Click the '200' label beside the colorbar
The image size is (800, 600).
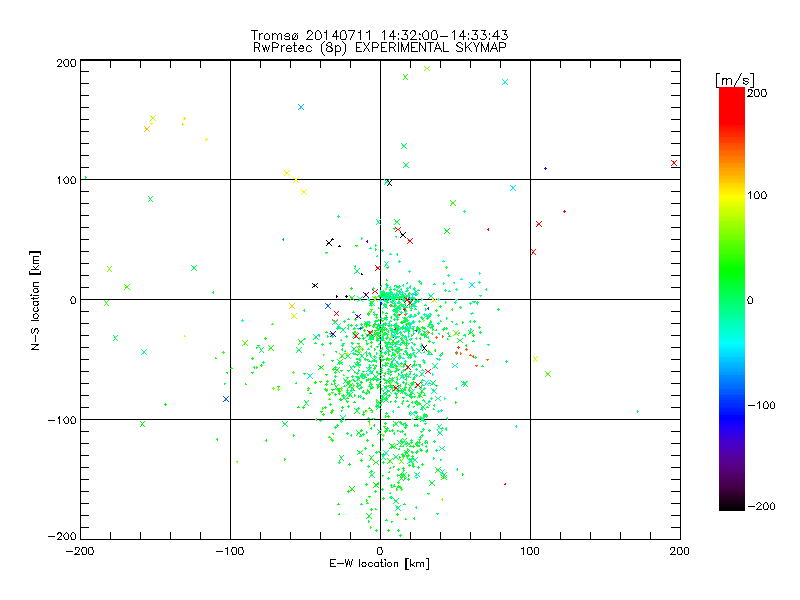757,93
